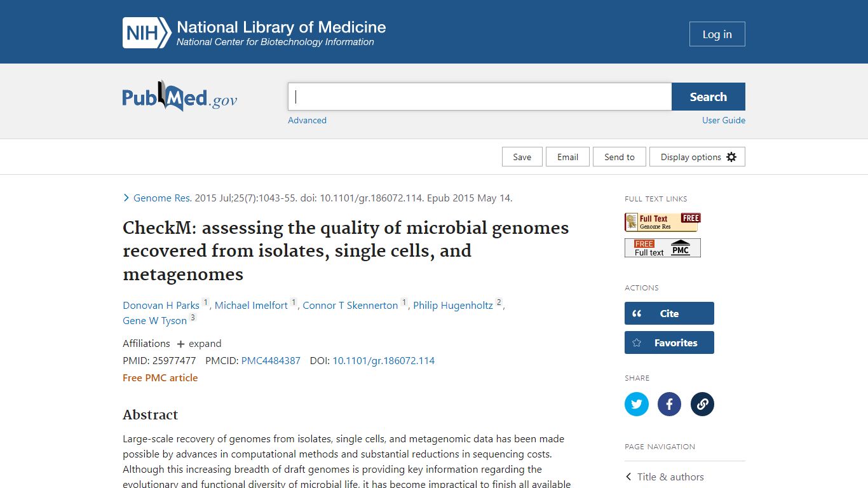Open DOI 10.1101/gr.186072.114 link

[384, 361]
